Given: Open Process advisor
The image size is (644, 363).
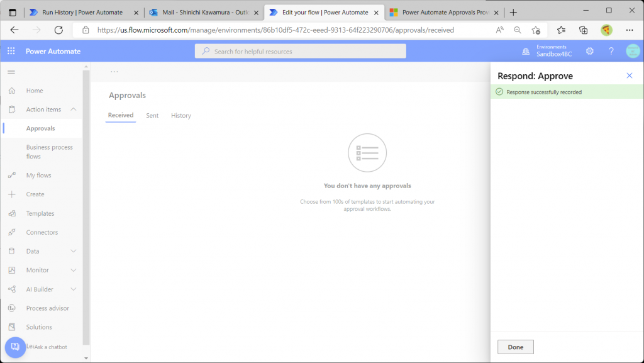Looking at the screenshot, I should 48,308.
